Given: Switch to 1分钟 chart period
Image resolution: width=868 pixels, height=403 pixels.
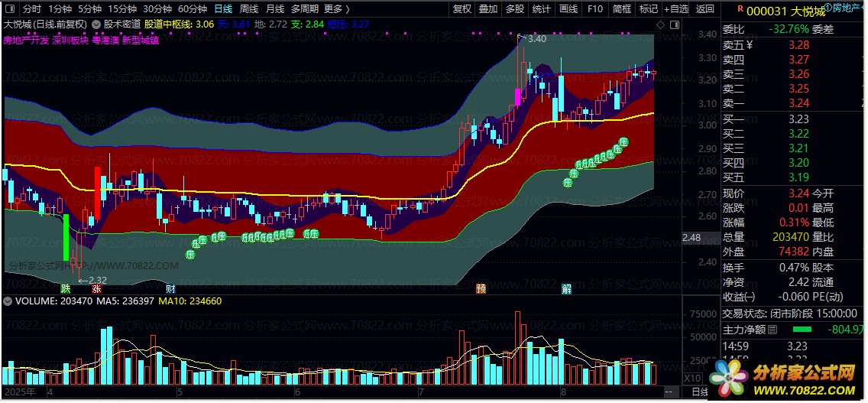Looking at the screenshot, I should click(60, 9).
